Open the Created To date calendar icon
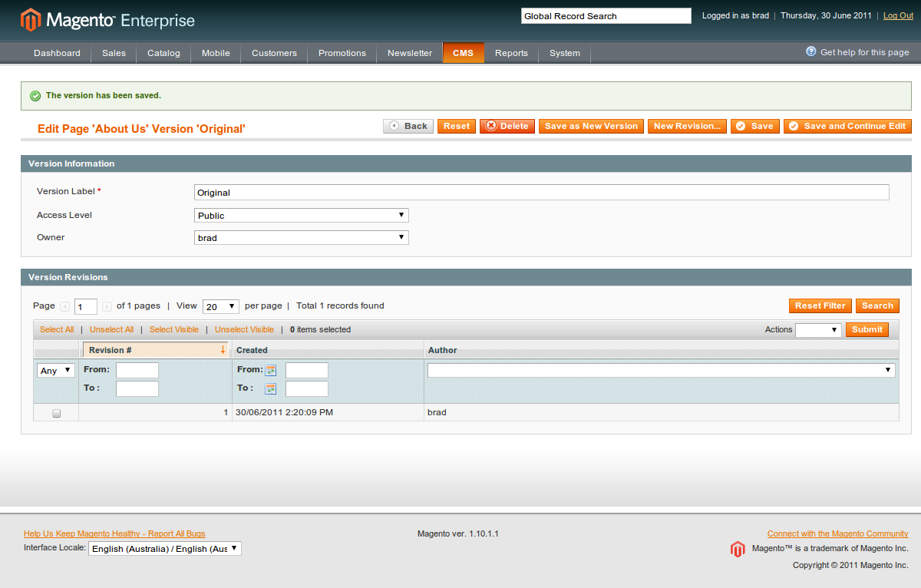Screen dimensions: 921x588 tap(270, 388)
